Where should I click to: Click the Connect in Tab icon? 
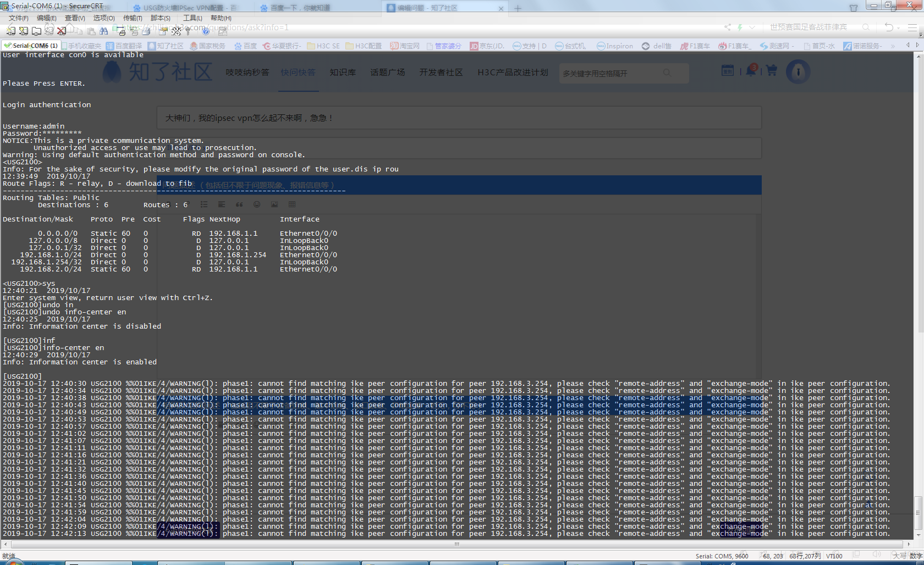point(36,31)
